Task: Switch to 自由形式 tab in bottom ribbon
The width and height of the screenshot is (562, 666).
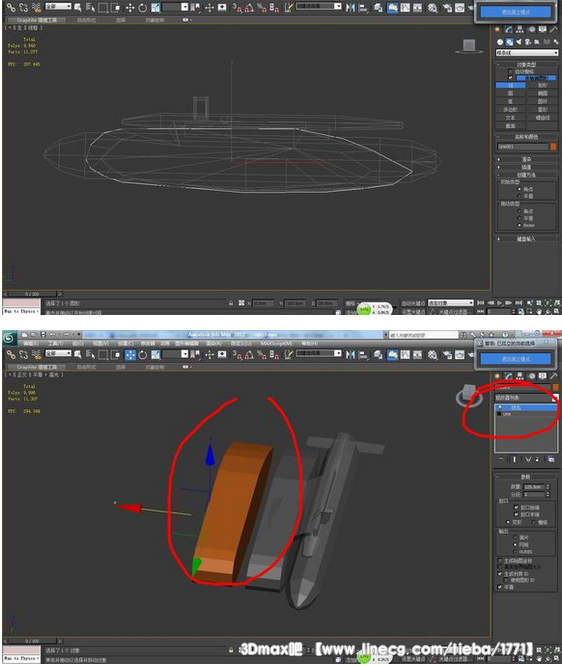Action: click(x=86, y=367)
